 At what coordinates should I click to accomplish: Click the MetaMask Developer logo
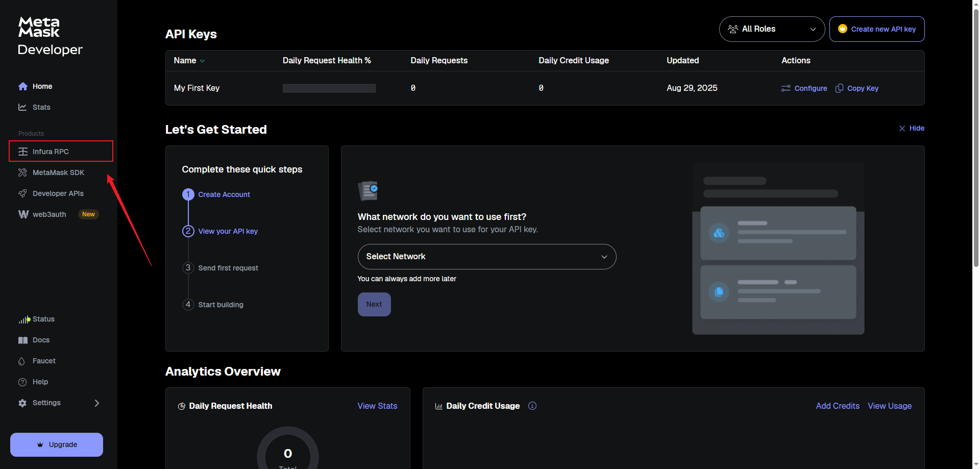click(x=50, y=36)
